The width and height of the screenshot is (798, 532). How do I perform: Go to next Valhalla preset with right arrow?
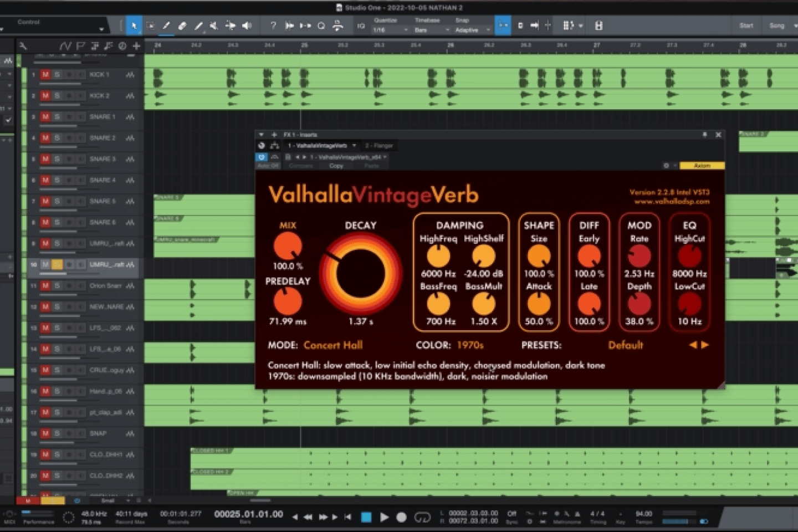tap(705, 345)
